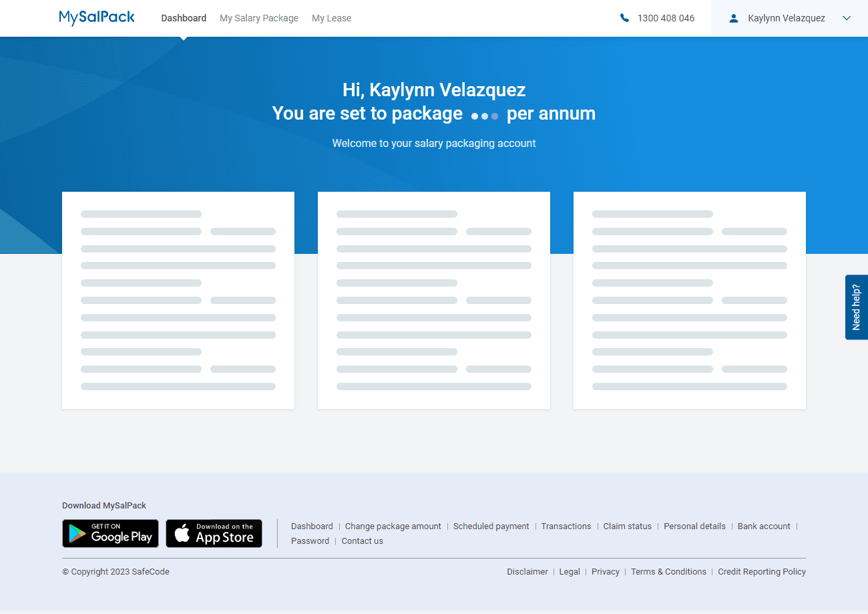Open the Terms & Conditions page
The height and width of the screenshot is (614, 868).
coord(668,571)
